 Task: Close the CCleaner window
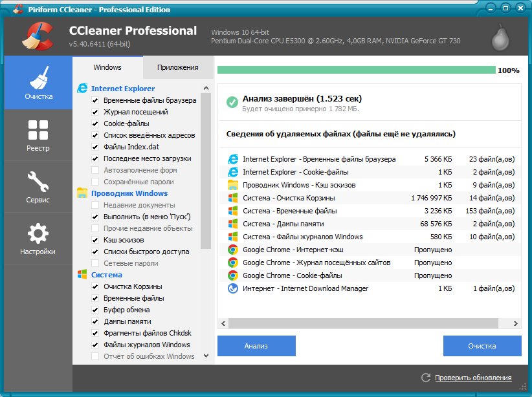[520, 8]
